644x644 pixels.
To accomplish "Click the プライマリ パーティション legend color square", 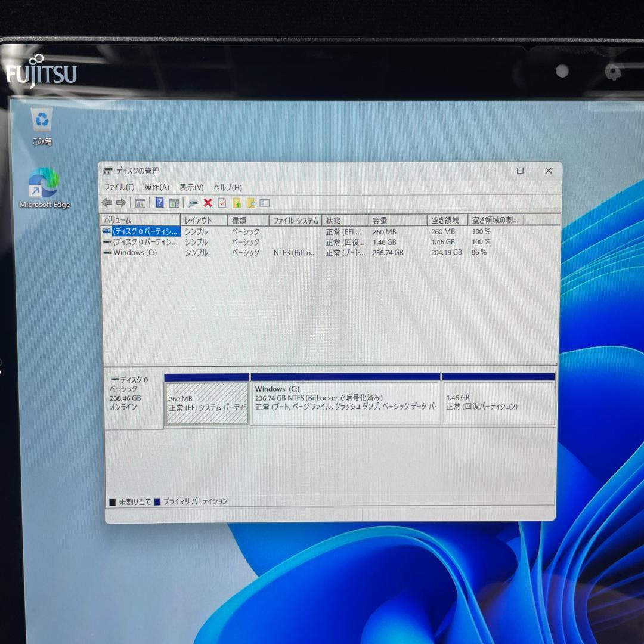I will click(157, 501).
